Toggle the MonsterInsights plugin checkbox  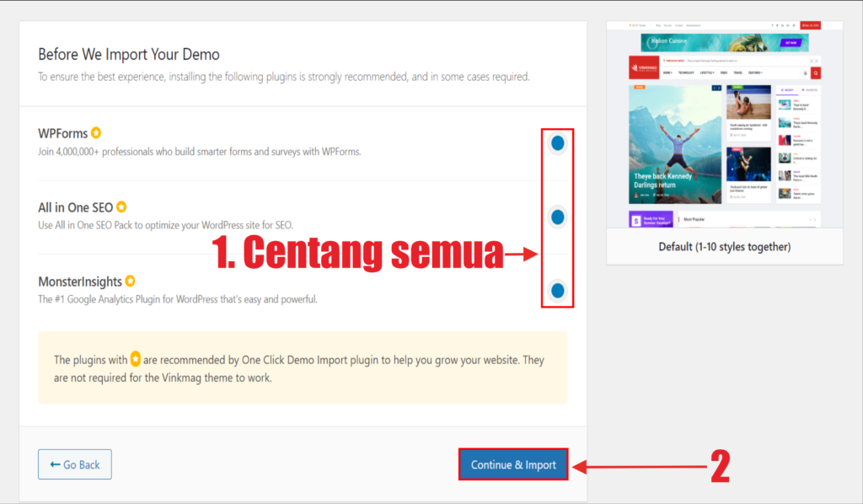tap(557, 291)
